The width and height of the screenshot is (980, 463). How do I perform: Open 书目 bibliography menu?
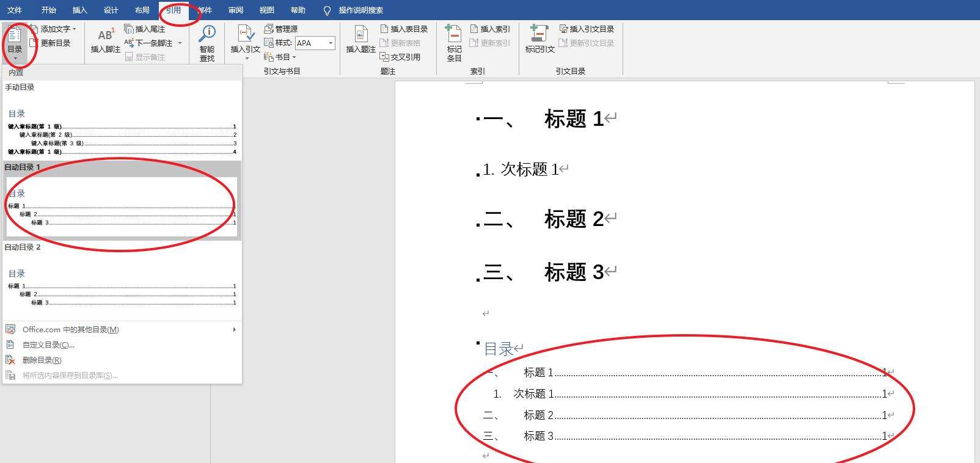(x=280, y=57)
